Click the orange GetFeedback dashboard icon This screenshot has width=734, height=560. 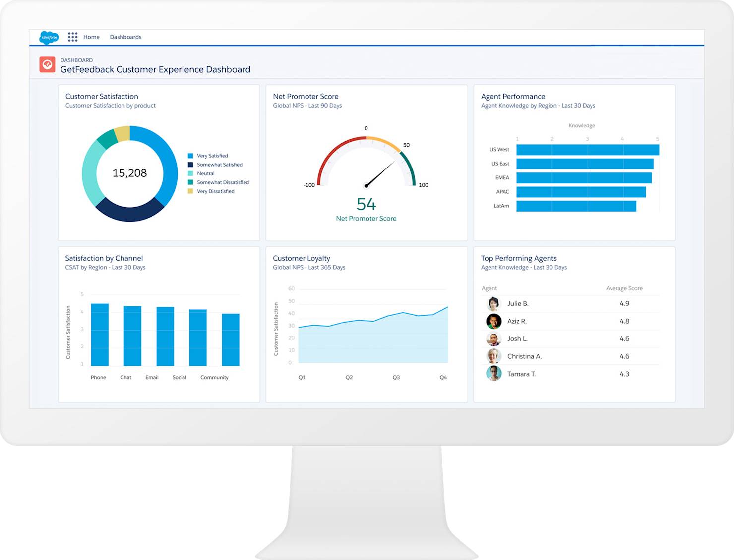tap(47, 64)
